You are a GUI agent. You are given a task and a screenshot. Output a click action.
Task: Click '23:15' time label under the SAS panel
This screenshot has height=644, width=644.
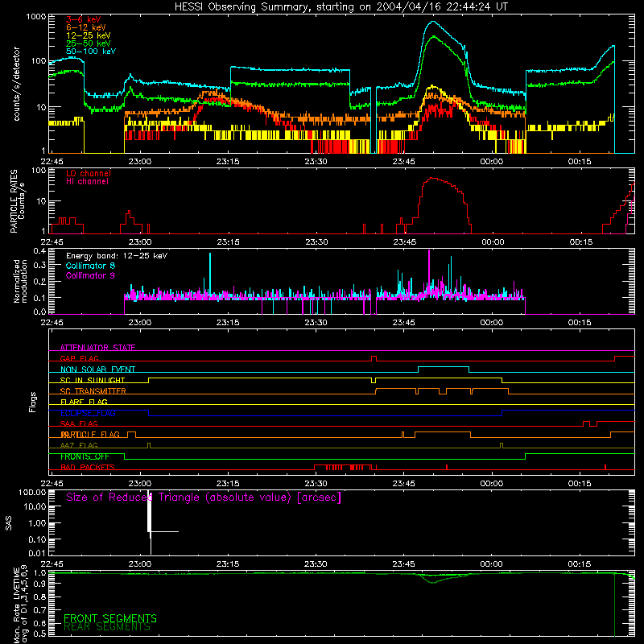(228, 564)
